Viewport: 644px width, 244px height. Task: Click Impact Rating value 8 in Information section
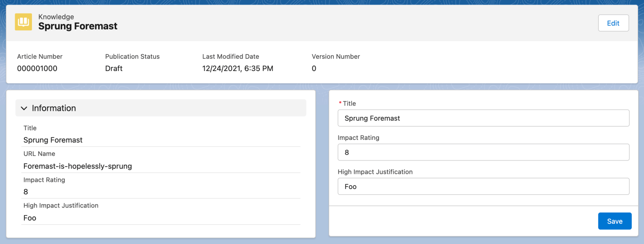pyautogui.click(x=26, y=192)
